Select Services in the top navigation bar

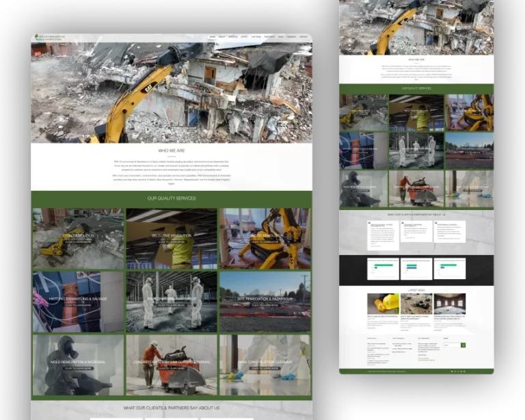click(233, 37)
